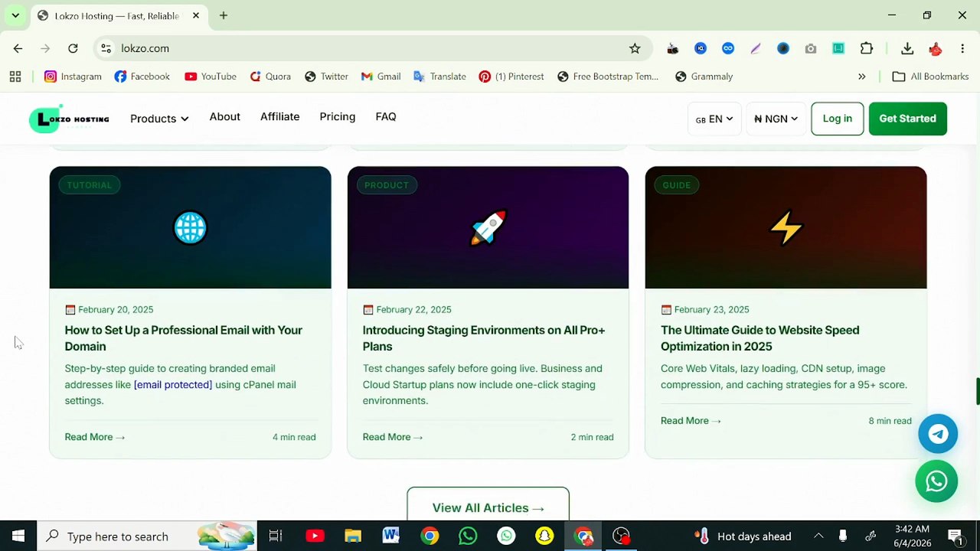Open a new browser tab

[x=224, y=15]
